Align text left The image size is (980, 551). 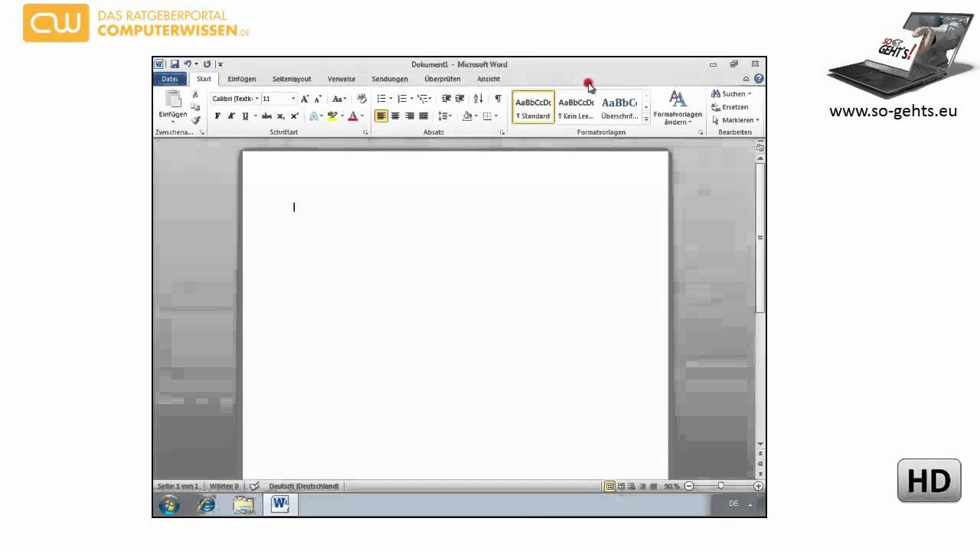(x=381, y=116)
